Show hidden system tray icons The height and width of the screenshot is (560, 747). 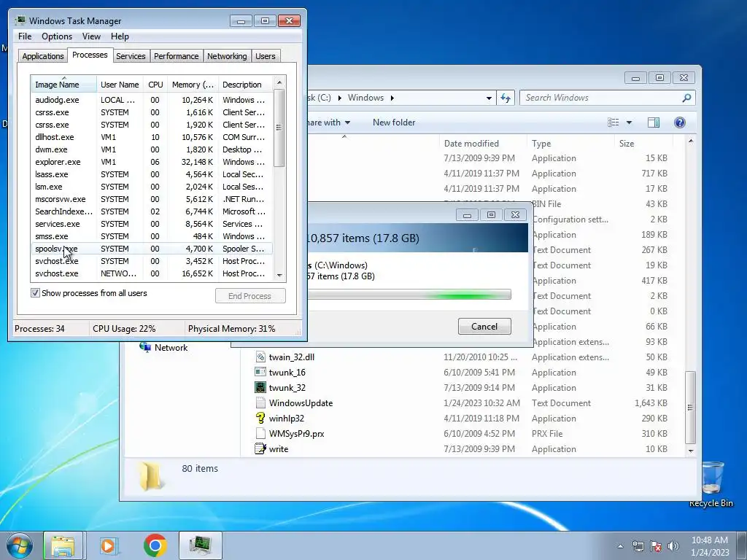point(620,546)
